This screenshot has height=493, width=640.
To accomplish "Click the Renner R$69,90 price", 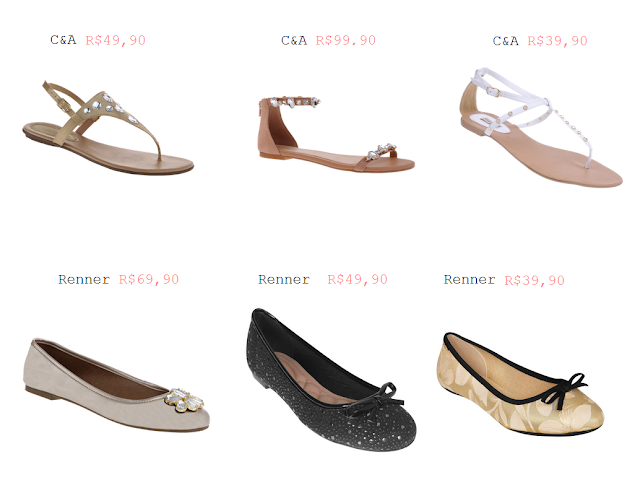I will coord(149,280).
